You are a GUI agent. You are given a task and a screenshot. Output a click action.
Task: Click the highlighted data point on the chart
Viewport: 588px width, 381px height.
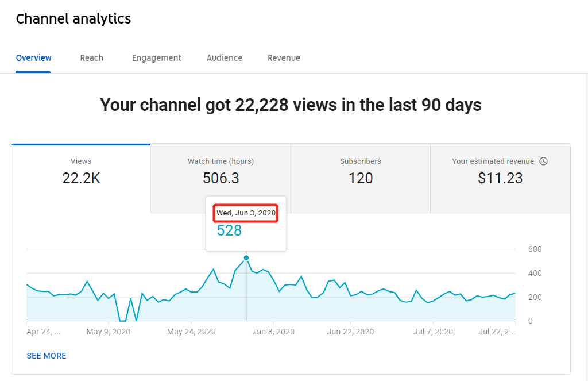(x=246, y=257)
